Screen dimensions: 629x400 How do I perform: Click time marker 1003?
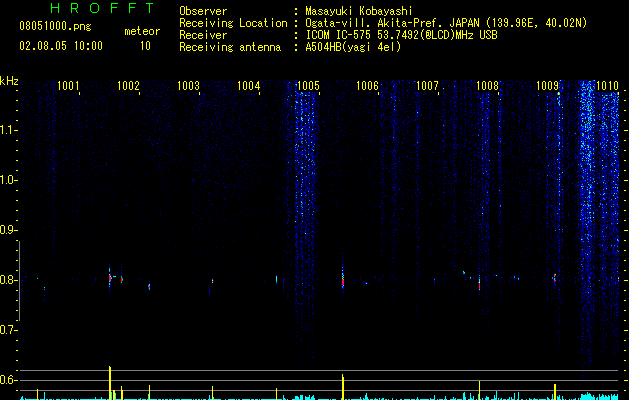coord(188,86)
